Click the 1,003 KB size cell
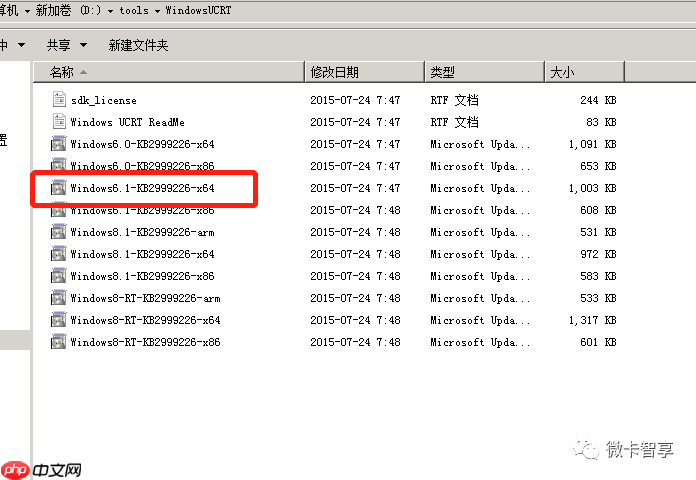696x480 pixels. tap(593, 188)
